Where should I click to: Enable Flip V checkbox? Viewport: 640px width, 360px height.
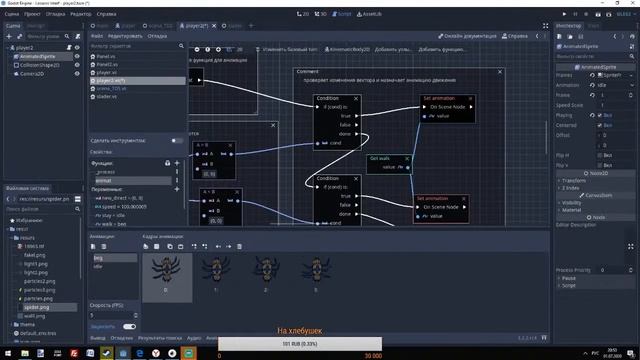[x=600, y=165]
